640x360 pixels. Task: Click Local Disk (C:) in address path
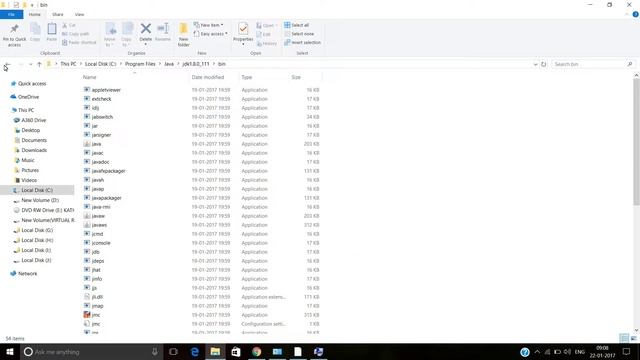100,64
